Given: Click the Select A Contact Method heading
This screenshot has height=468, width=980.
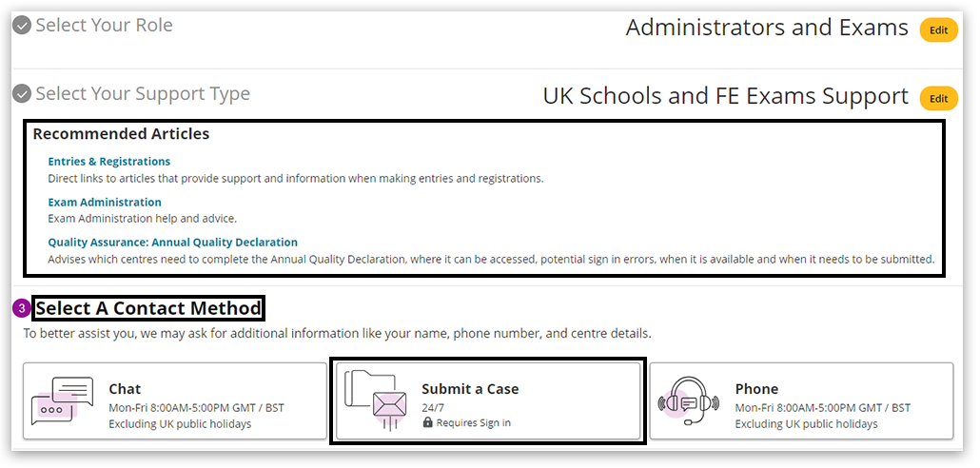Looking at the screenshot, I should coord(148,309).
